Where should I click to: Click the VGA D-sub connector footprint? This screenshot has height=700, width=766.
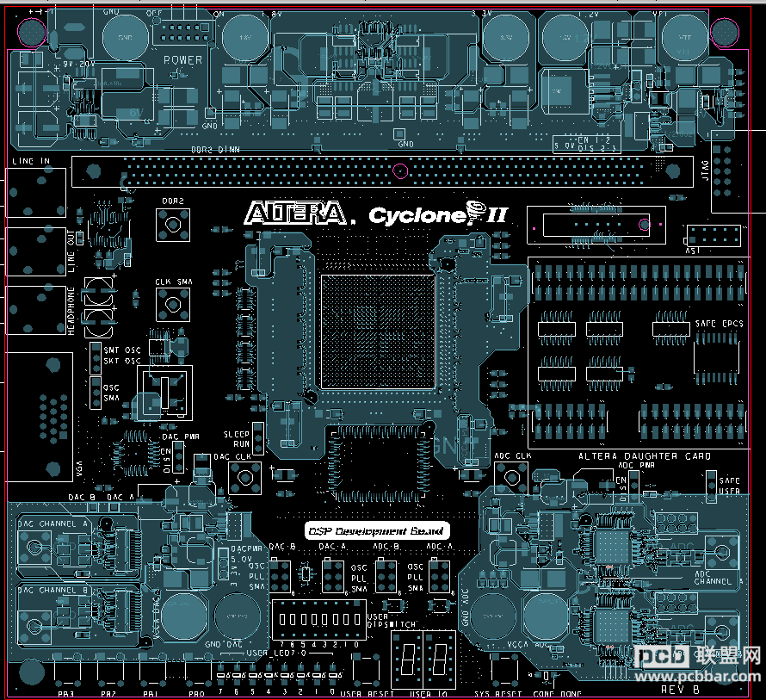pos(40,417)
